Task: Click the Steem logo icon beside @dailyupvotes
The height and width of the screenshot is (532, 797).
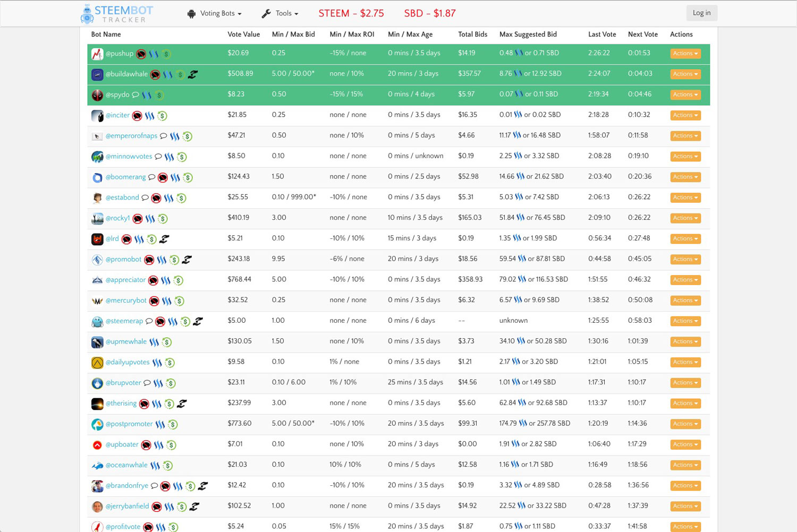Action: (x=157, y=363)
